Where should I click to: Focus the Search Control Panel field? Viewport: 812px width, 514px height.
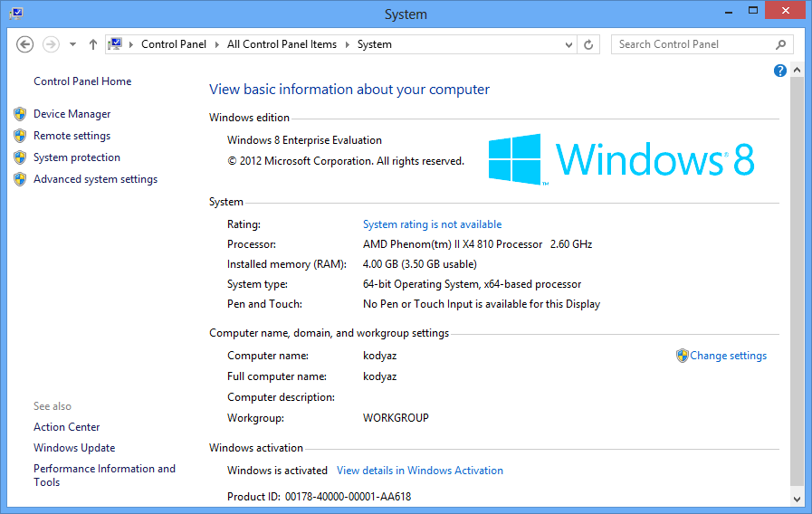point(702,44)
